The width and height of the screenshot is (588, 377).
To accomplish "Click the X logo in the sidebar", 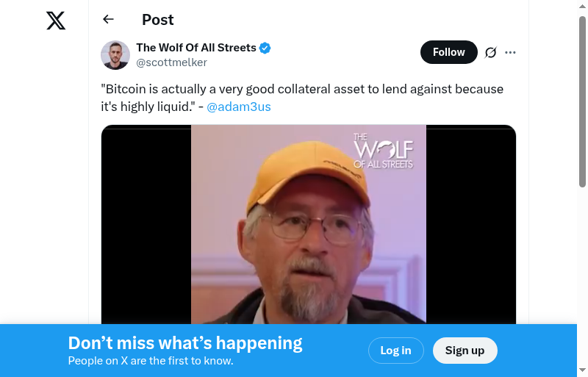I will [56, 21].
